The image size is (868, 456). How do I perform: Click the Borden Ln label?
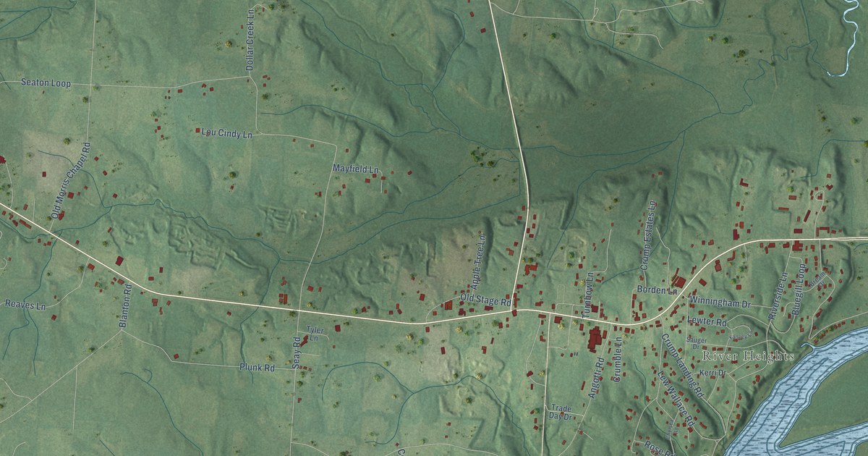657,290
